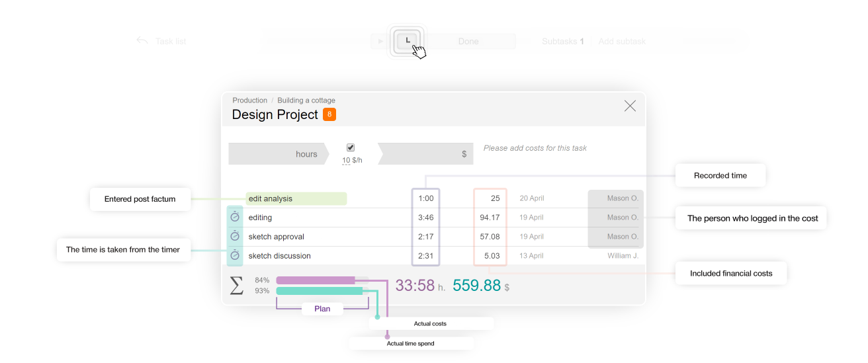Screen dimensions: 868x363
Task: Edit the 10 $/h hourly rate
Action: (352, 160)
